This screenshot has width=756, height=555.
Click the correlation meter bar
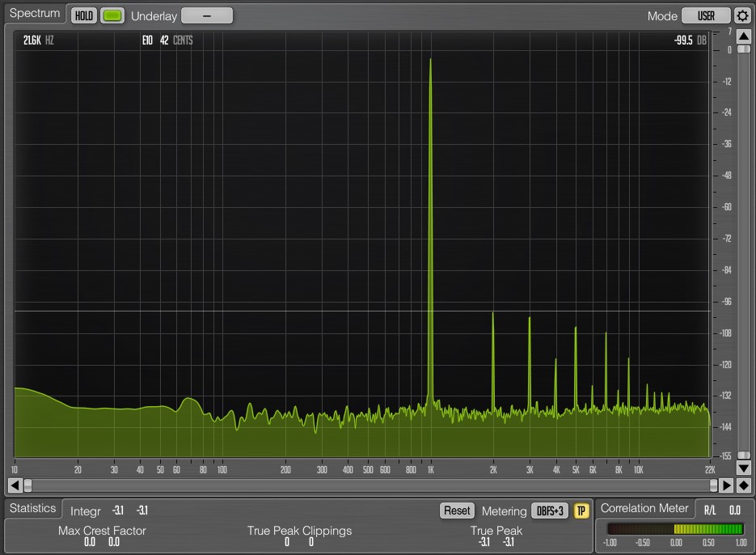[x=675, y=529]
